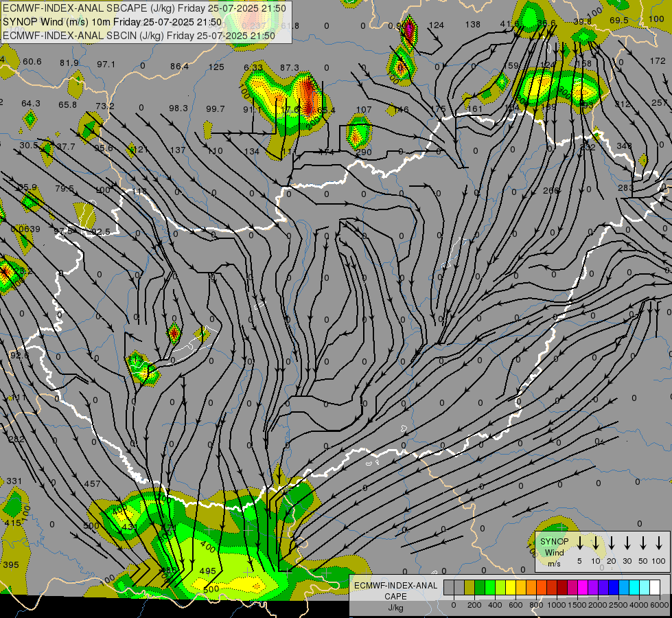Click the 4000 tick label in the CAPE legend
Screen dimensions: 672x618
[639, 605]
